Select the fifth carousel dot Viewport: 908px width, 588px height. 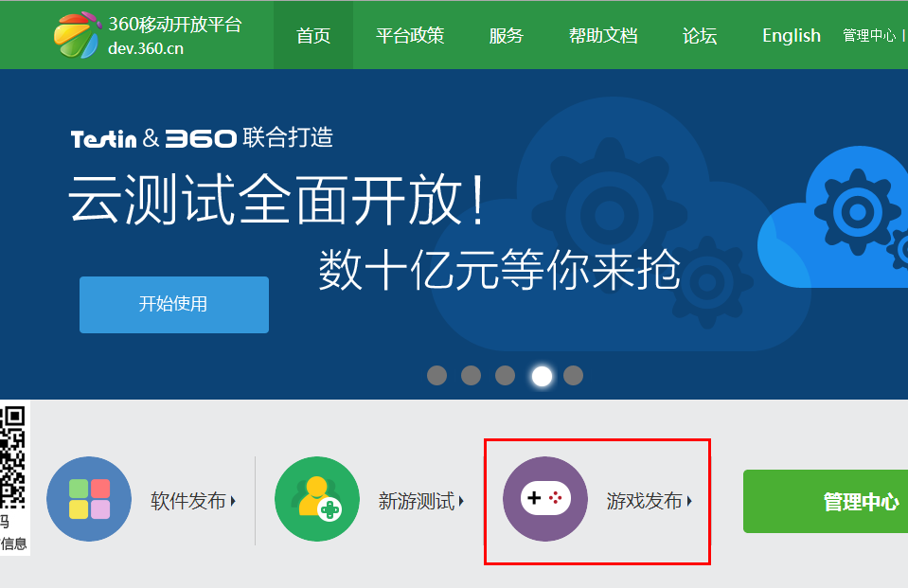573,375
